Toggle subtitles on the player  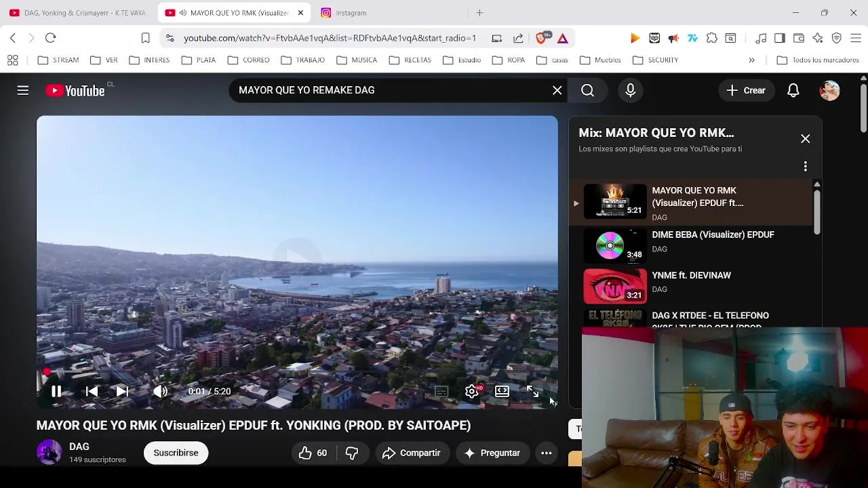[x=441, y=391]
